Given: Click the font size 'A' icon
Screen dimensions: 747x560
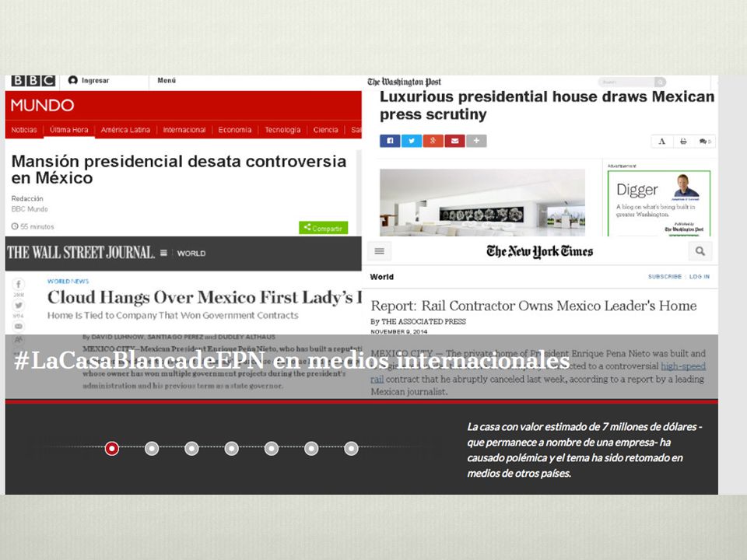Looking at the screenshot, I should [x=661, y=142].
